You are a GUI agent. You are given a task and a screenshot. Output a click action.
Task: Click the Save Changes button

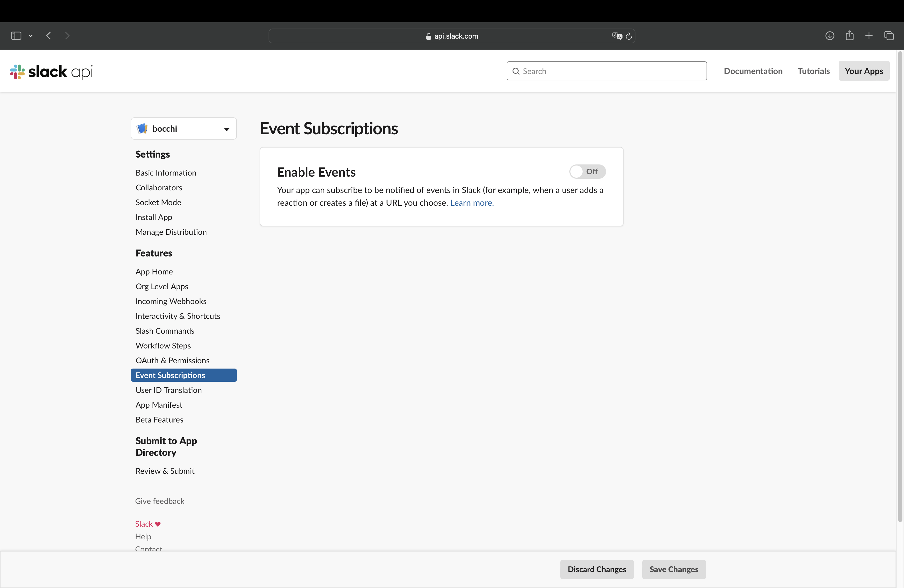click(674, 569)
